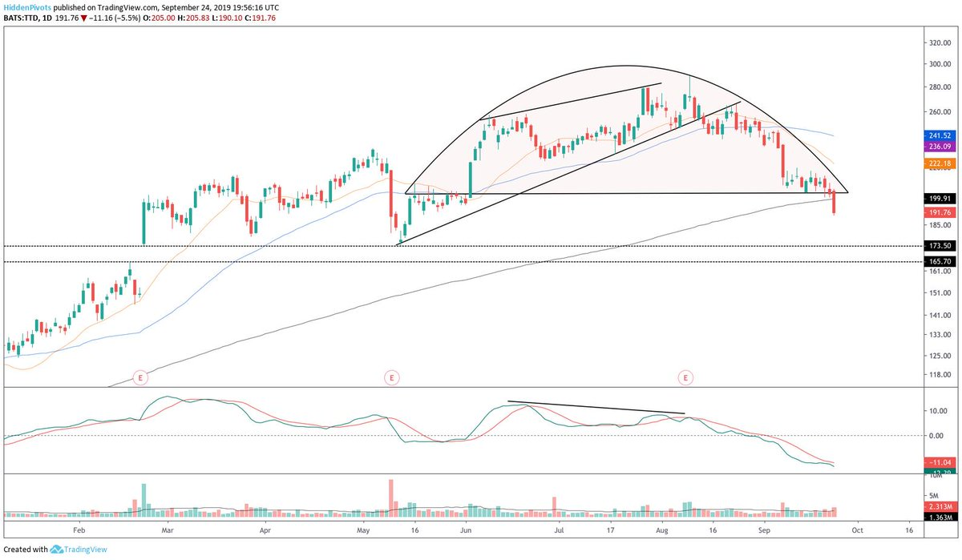Click the Sep date on time axis
The height and width of the screenshot is (560, 962).
click(765, 530)
